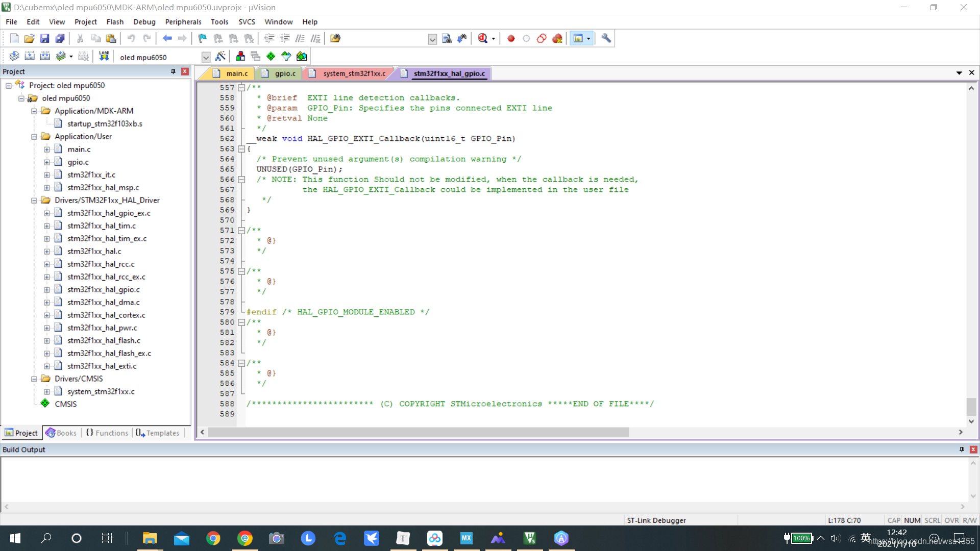This screenshot has width=980, height=551.
Task: Select stm32f1xx_hal_gpio.c in the project tree
Action: [x=104, y=290]
